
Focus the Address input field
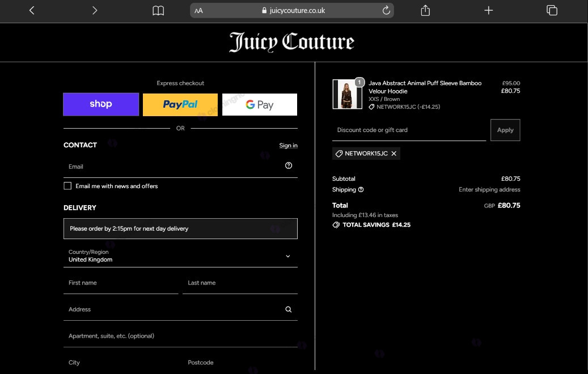click(x=180, y=309)
